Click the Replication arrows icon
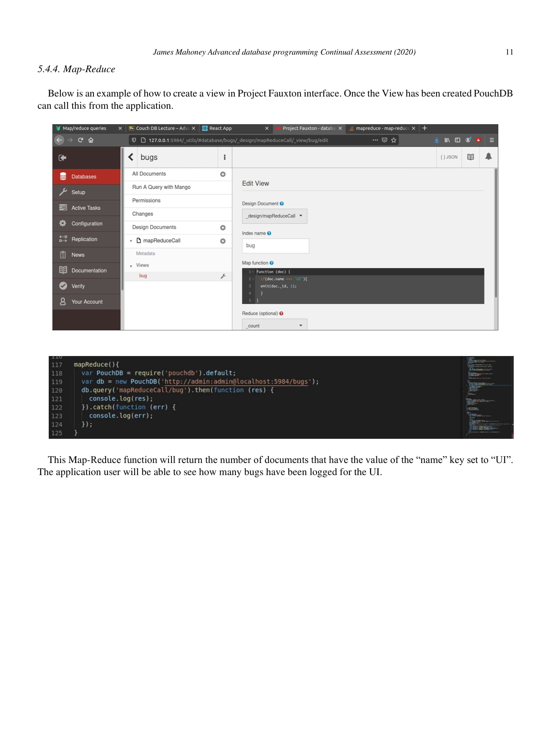Screen dimensions: 554x756 pos(63,239)
